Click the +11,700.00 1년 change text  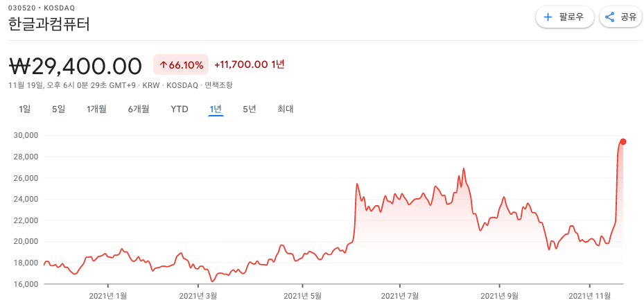pos(250,64)
